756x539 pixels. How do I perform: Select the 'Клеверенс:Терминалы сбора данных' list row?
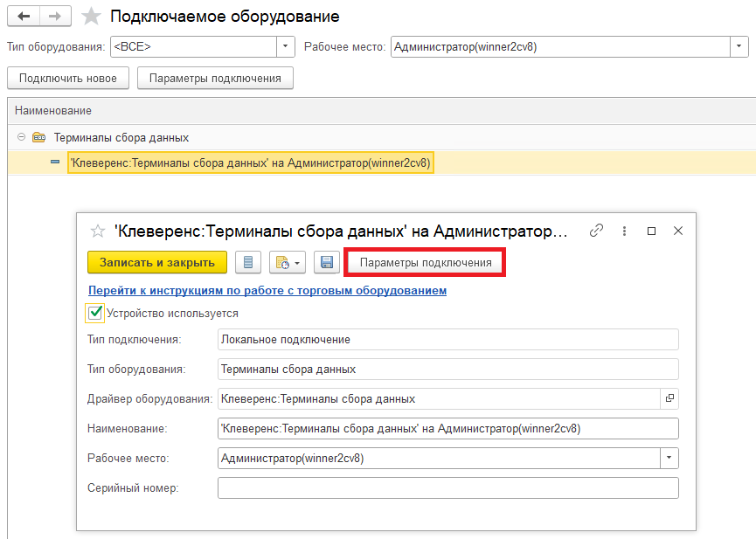pyautogui.click(x=382, y=163)
